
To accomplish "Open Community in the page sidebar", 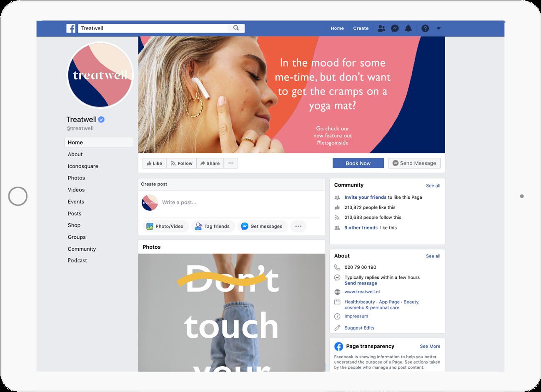I will point(82,249).
